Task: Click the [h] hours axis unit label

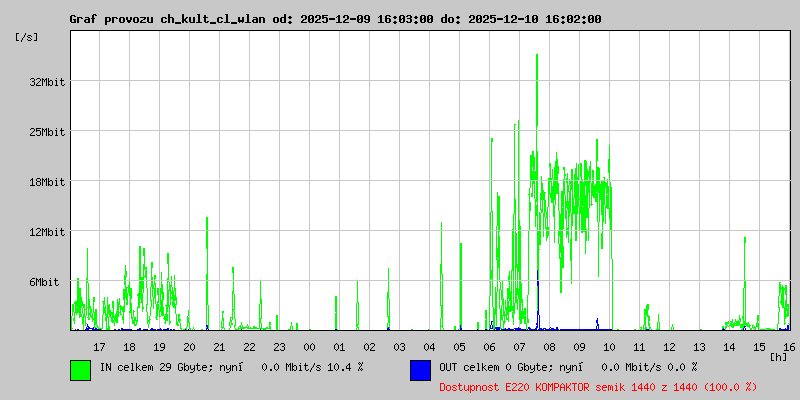Action: (779, 357)
